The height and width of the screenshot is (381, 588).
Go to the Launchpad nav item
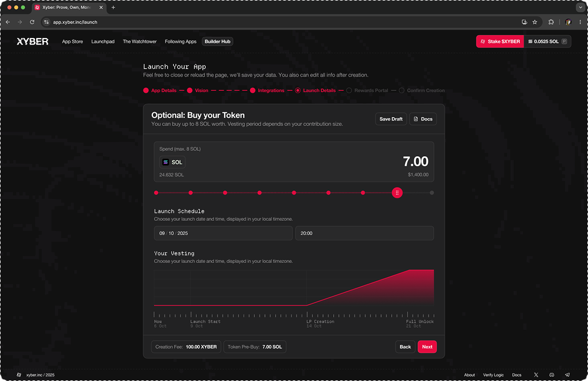pos(103,42)
